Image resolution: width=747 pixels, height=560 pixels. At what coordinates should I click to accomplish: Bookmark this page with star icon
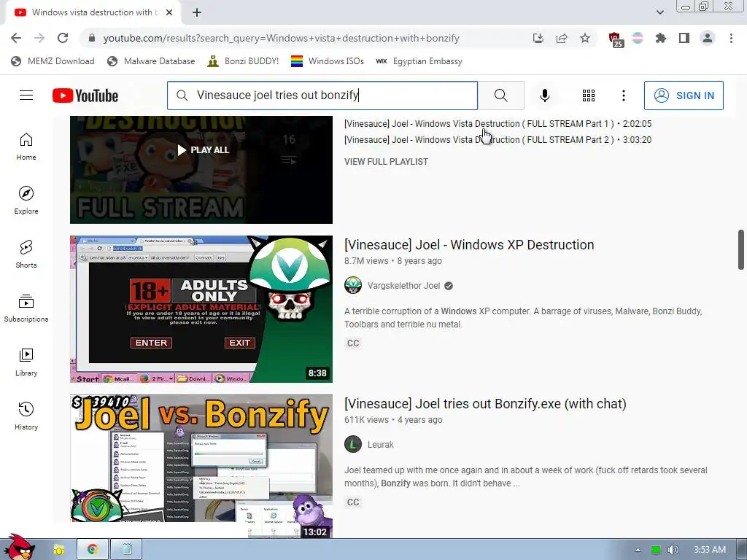tap(585, 38)
